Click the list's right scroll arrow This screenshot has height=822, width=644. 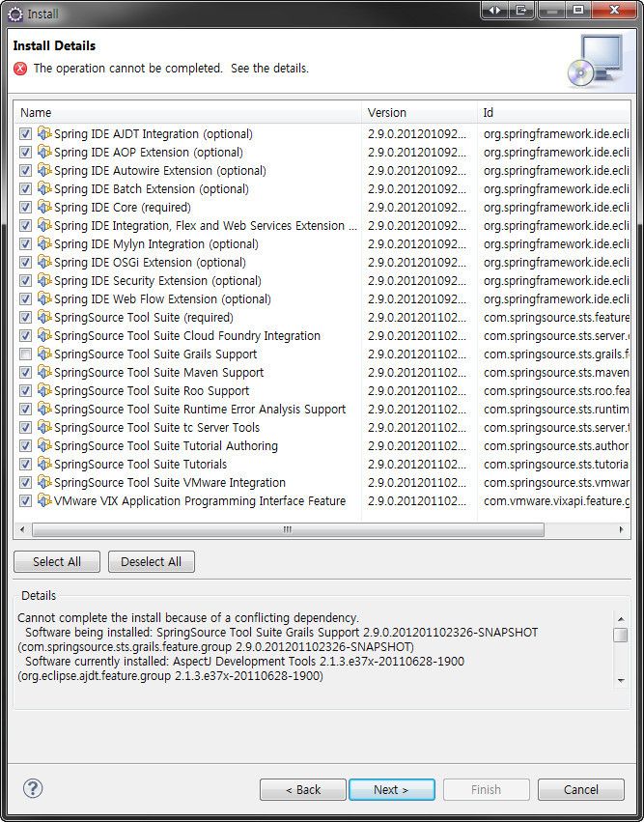tap(622, 529)
